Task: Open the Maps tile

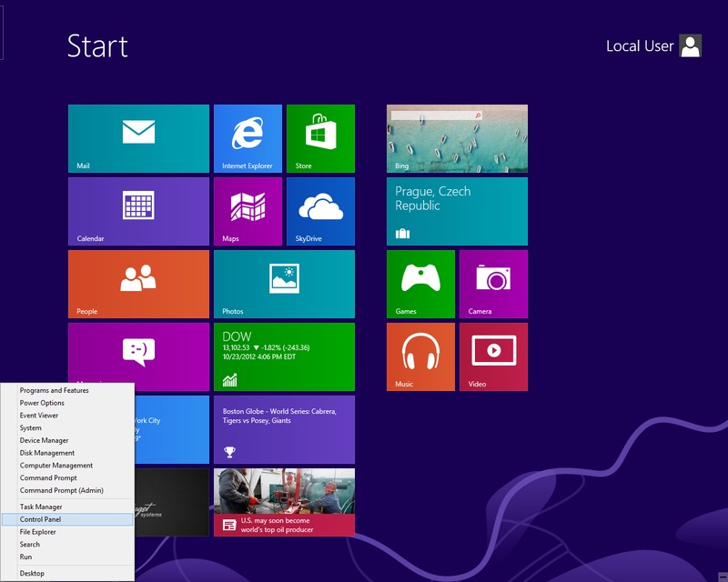Action: pos(248,211)
